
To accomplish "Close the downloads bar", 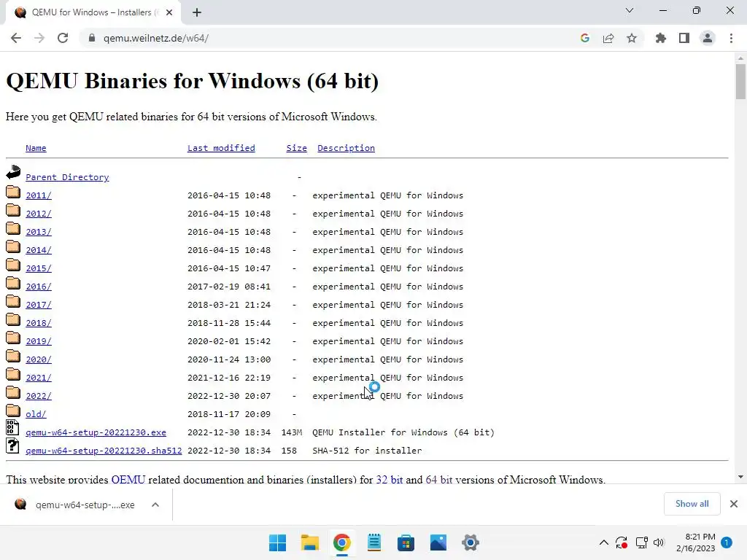I will [x=734, y=504].
